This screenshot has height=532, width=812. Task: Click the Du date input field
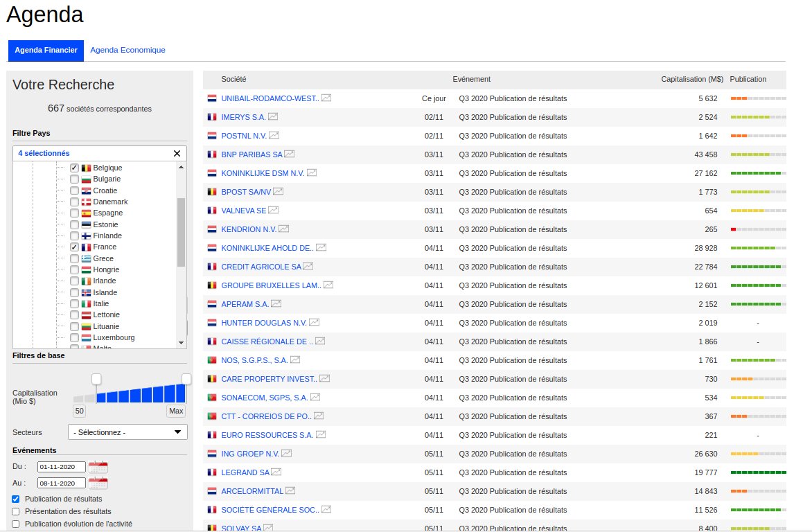(61, 467)
